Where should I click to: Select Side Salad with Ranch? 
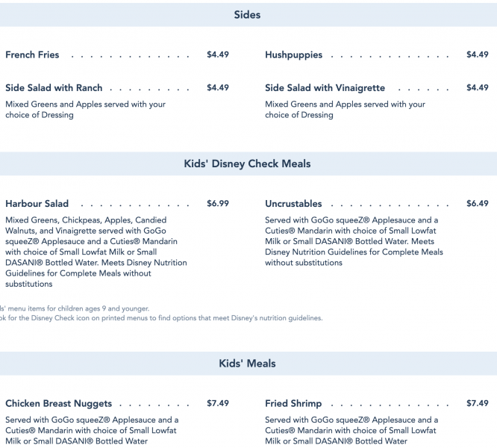(x=54, y=88)
